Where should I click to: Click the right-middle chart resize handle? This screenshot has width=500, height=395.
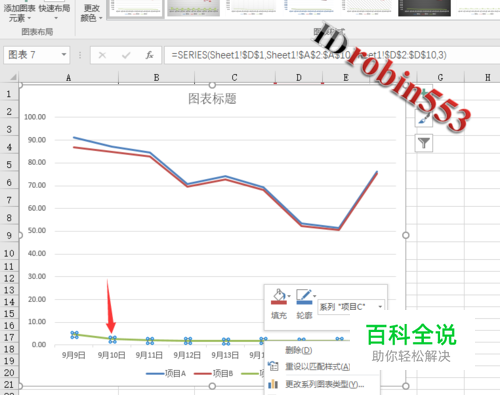pyautogui.click(x=406, y=235)
